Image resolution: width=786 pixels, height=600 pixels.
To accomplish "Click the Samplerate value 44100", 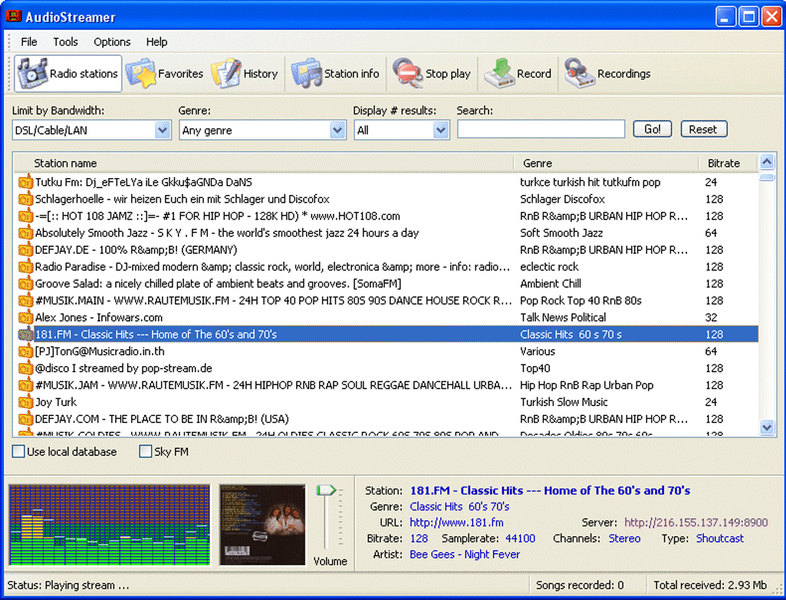I will pos(520,538).
